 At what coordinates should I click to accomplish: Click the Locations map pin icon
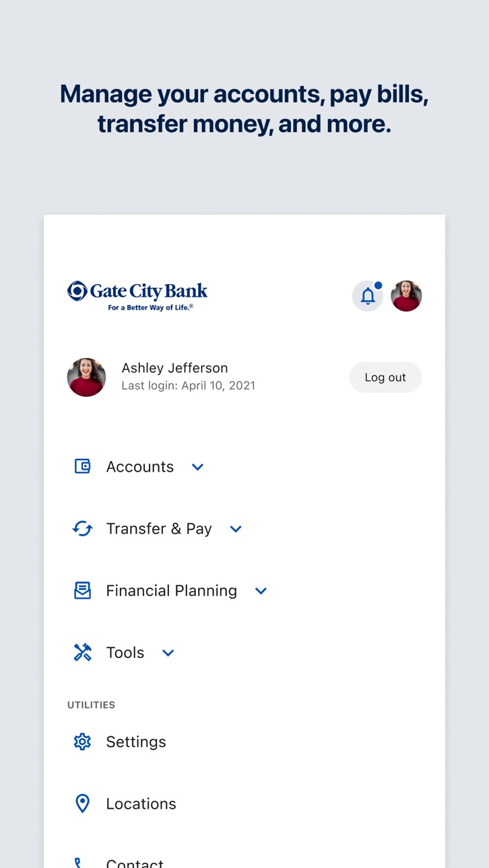coord(82,803)
